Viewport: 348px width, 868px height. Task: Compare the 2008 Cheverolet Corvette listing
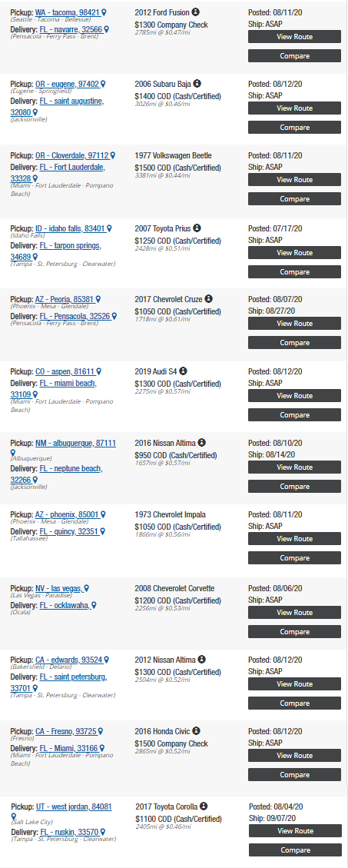click(x=294, y=632)
